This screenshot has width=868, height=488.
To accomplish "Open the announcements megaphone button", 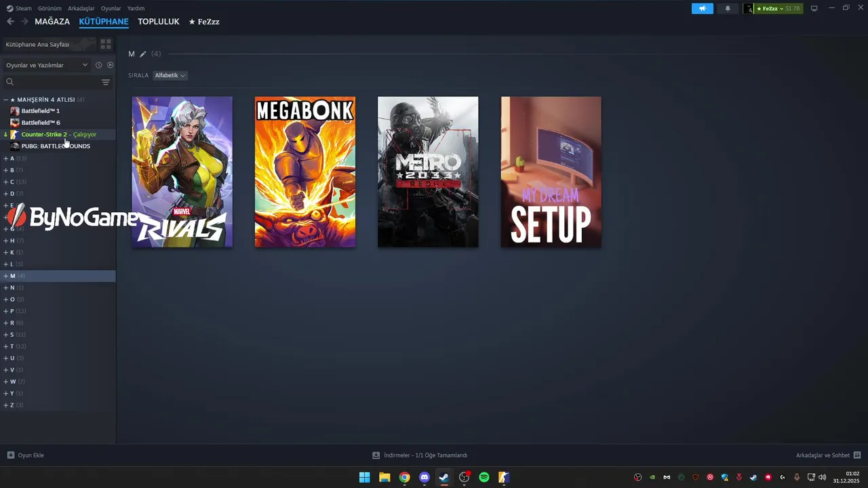I will coord(703,9).
